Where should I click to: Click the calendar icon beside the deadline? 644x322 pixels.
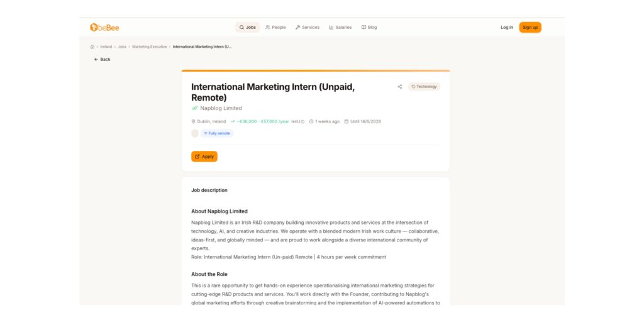347,121
